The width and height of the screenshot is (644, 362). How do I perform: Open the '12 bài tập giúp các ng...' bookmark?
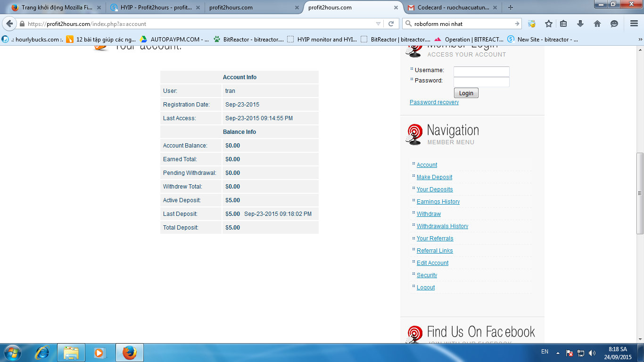(101, 40)
